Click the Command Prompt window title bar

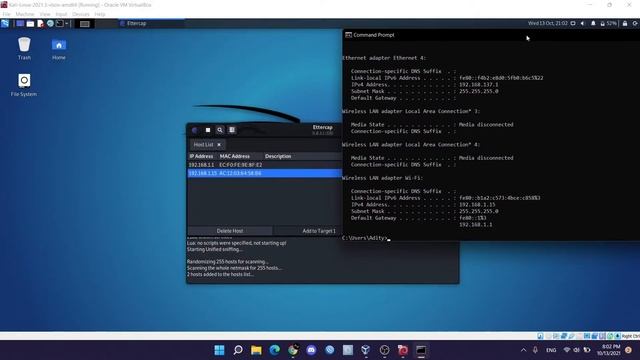click(x=491, y=35)
